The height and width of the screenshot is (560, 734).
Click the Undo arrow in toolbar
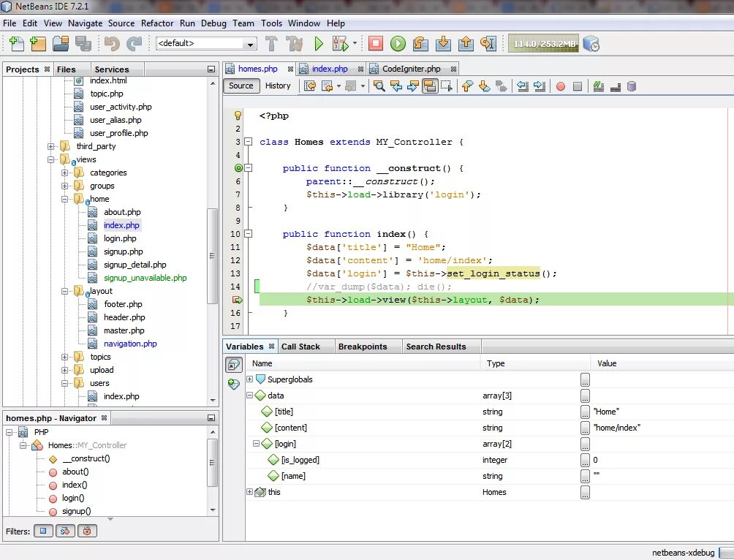coord(112,44)
